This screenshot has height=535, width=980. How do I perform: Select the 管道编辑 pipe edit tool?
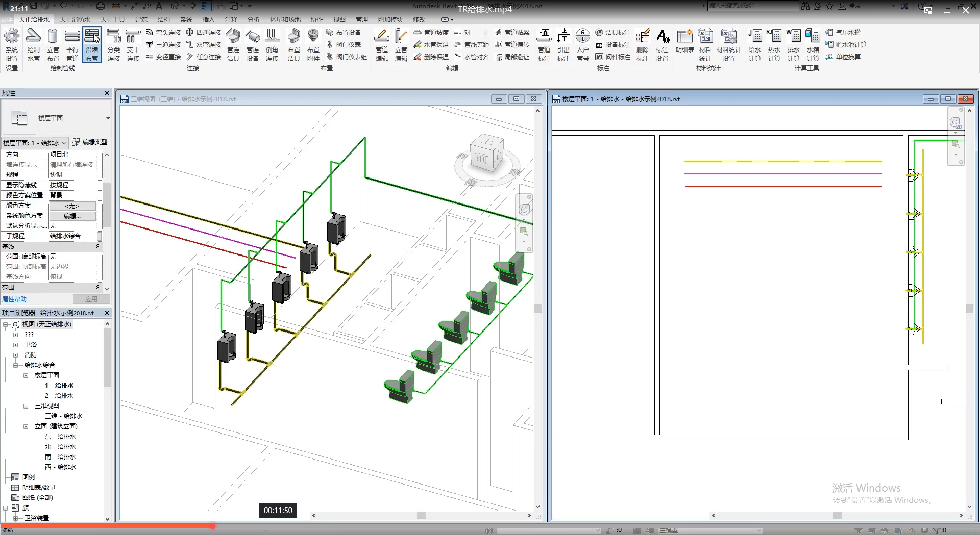click(382, 37)
